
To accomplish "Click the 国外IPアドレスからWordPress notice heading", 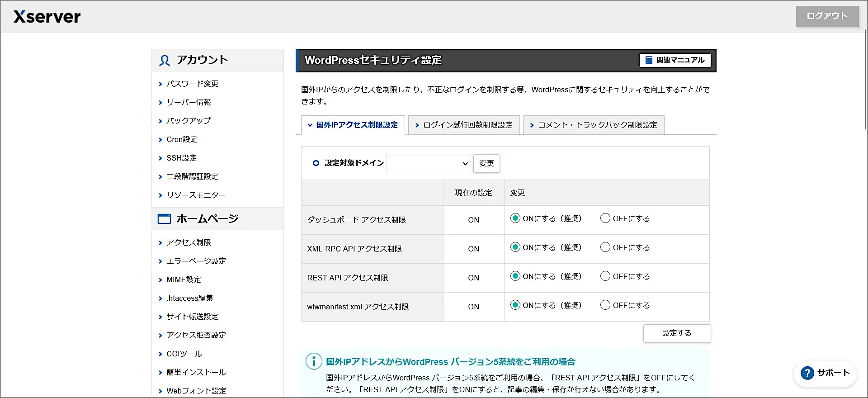I will click(x=450, y=362).
